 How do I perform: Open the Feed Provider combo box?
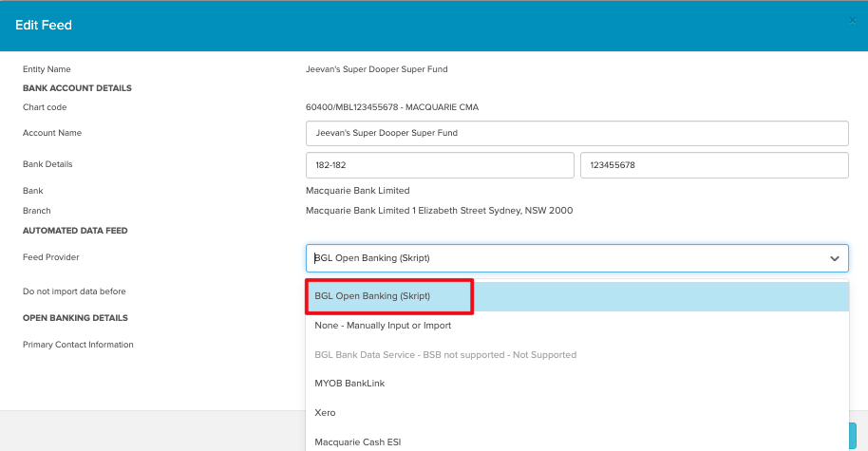point(576,258)
